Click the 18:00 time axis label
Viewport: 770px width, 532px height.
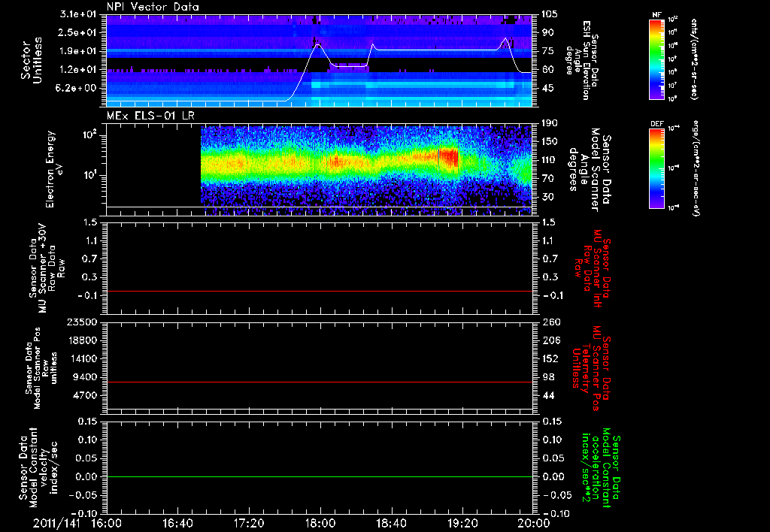320,523
